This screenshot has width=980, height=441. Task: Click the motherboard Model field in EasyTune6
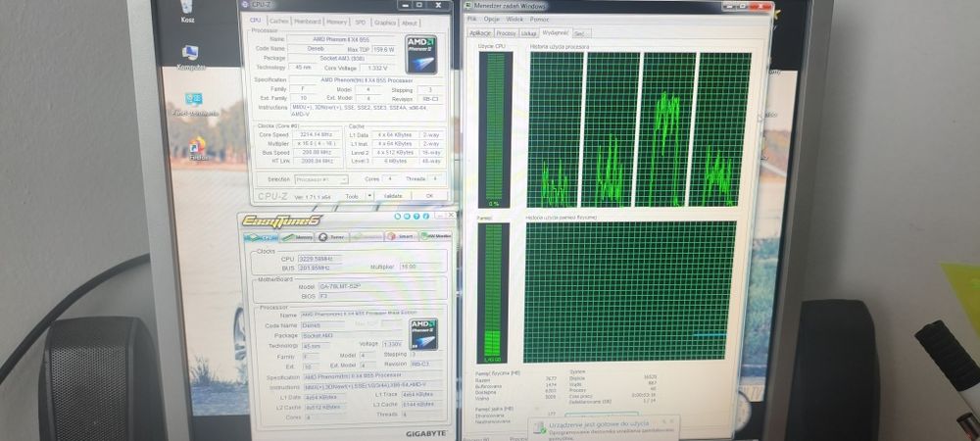point(375,287)
